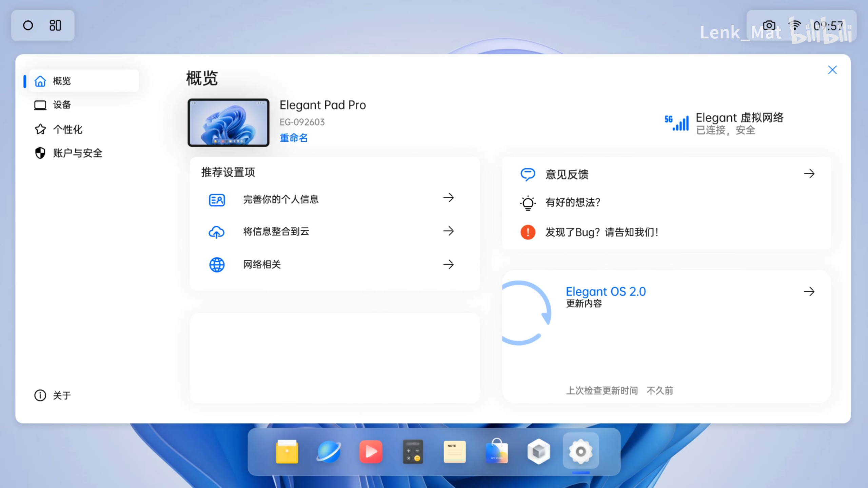
Task: Go to 账户与安全 account security
Action: coord(77,153)
